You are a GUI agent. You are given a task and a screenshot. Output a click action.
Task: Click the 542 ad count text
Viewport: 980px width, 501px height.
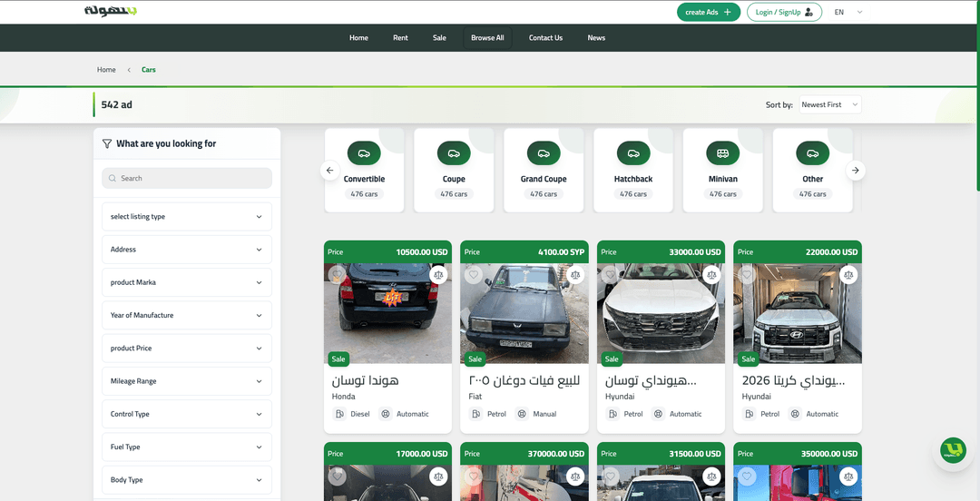117,104
